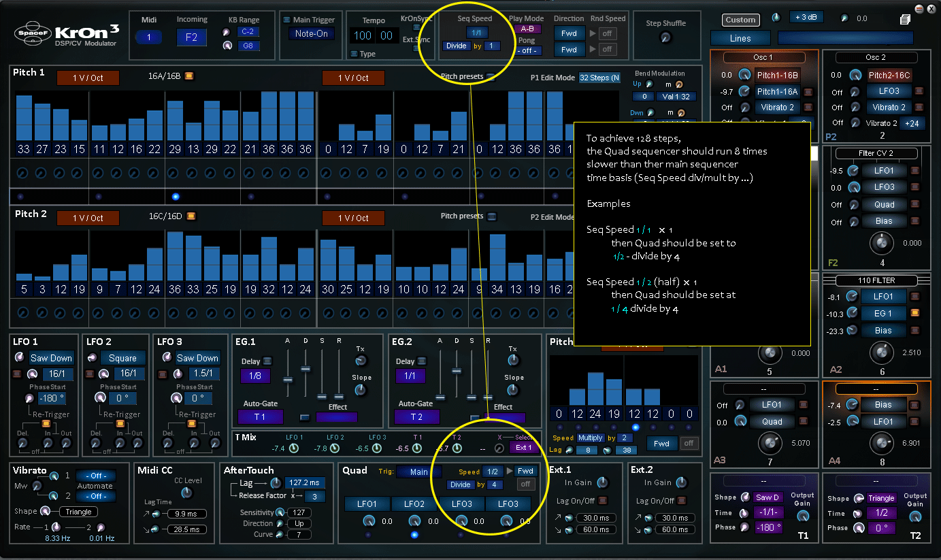The image size is (941, 560).
Task: Click the Lines display mode button
Action: point(740,39)
